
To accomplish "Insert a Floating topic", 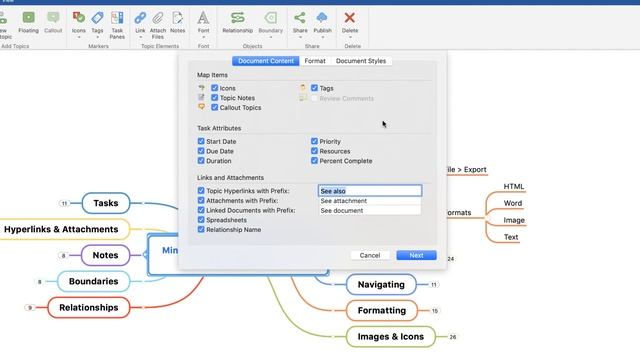I will click(x=29, y=22).
